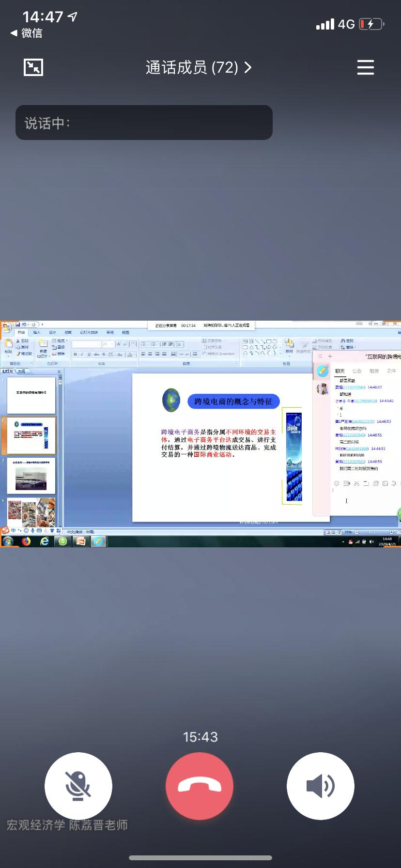Image resolution: width=401 pixels, height=868 pixels.
Task: Open Firefox in the shared Windows taskbar
Action: tap(26, 541)
